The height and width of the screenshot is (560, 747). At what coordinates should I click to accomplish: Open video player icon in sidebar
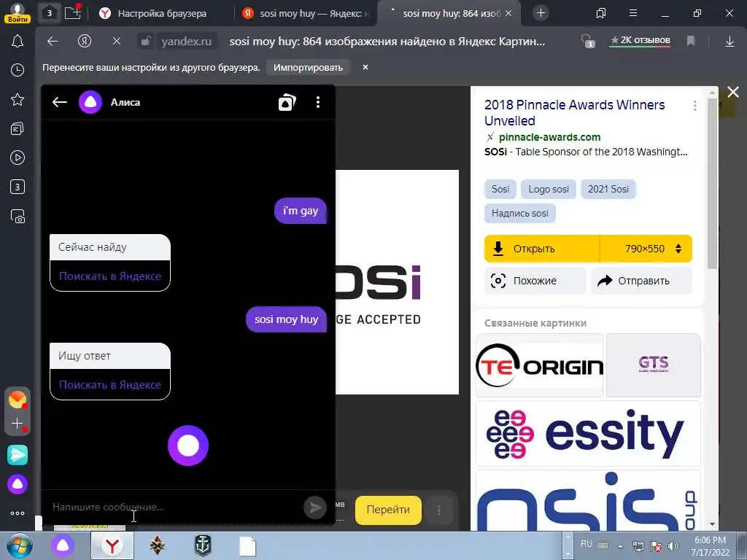pos(18,157)
